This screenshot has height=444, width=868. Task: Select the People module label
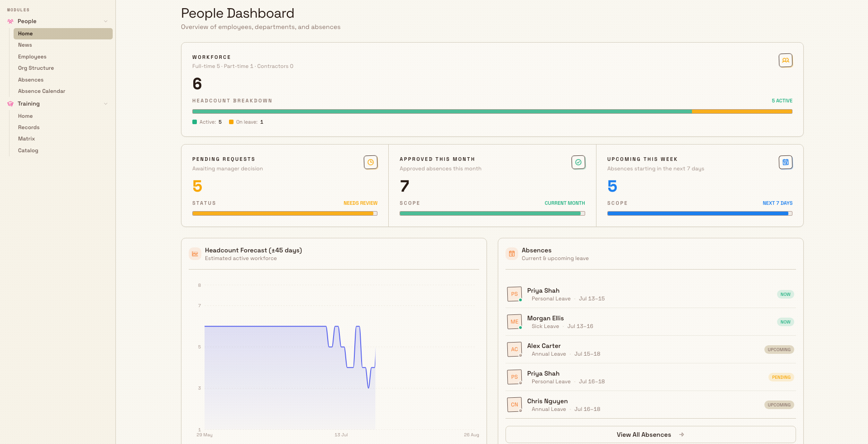(27, 21)
